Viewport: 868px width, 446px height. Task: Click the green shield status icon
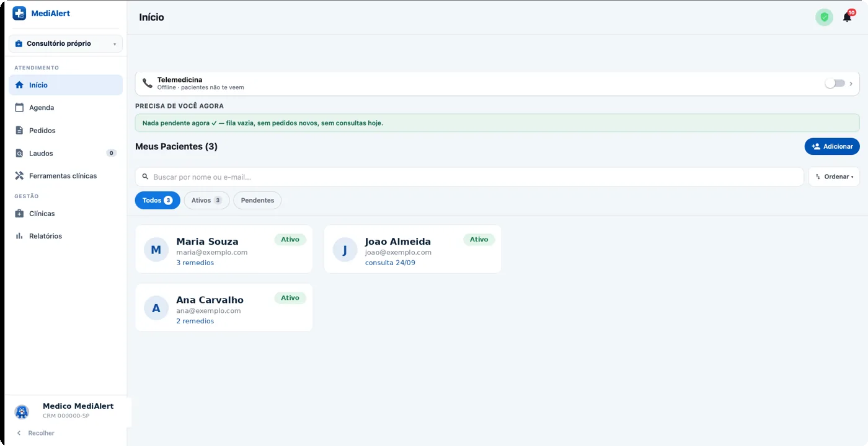tap(824, 17)
